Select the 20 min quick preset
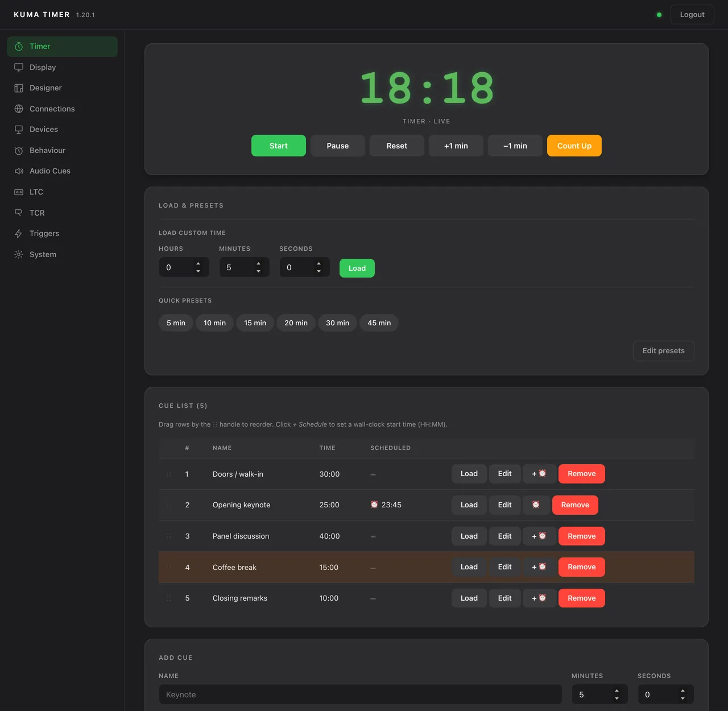728x711 pixels. point(296,323)
